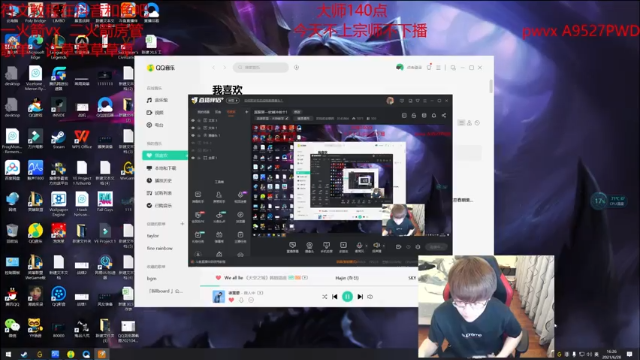Click the microphone icon in streaming toolbar
This screenshot has width=640, height=360.
click(x=360, y=245)
